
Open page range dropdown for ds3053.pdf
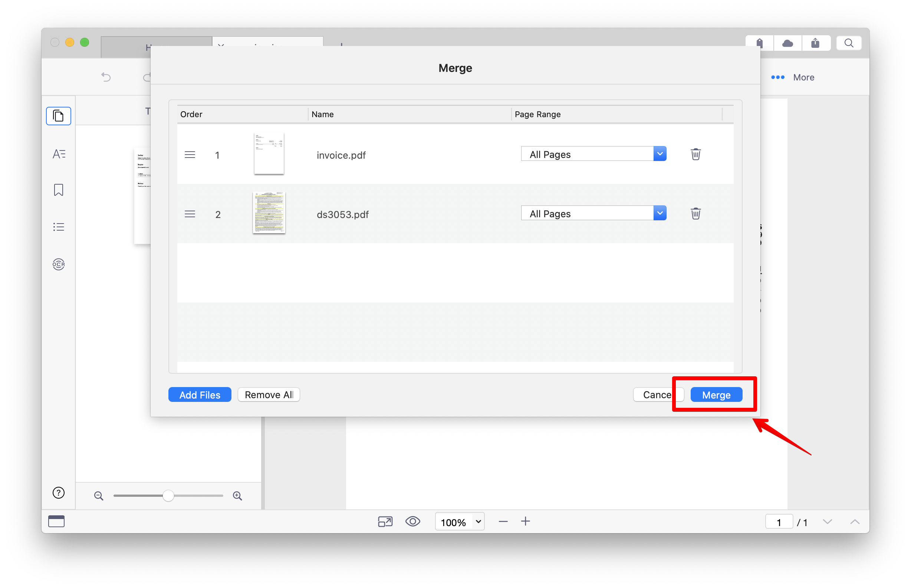593,213
